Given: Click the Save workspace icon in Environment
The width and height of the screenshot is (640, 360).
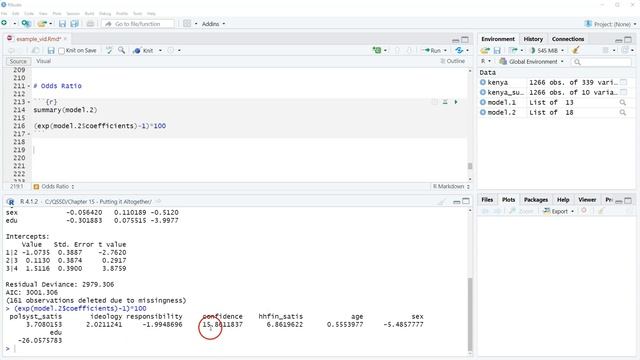Looking at the screenshot, I should coord(497,50).
